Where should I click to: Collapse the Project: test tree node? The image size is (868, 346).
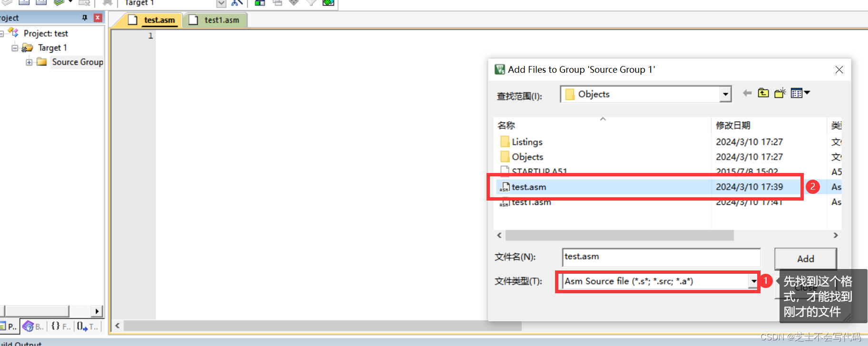[x=1, y=33]
